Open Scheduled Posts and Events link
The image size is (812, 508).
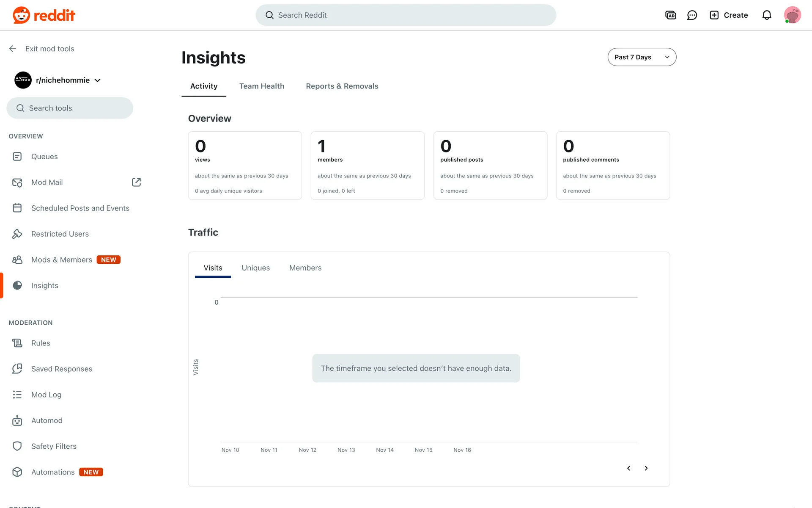80,208
